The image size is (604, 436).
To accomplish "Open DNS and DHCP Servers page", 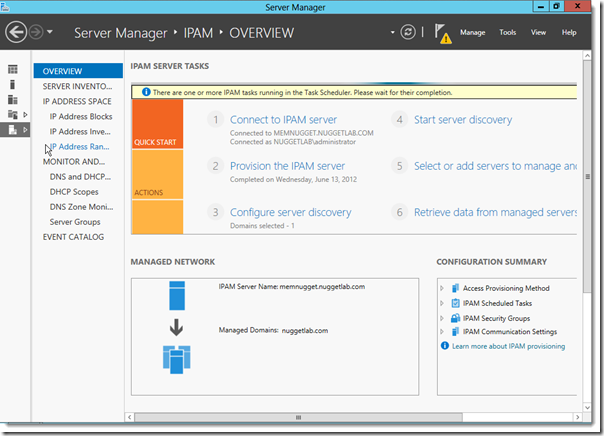I will (x=80, y=176).
